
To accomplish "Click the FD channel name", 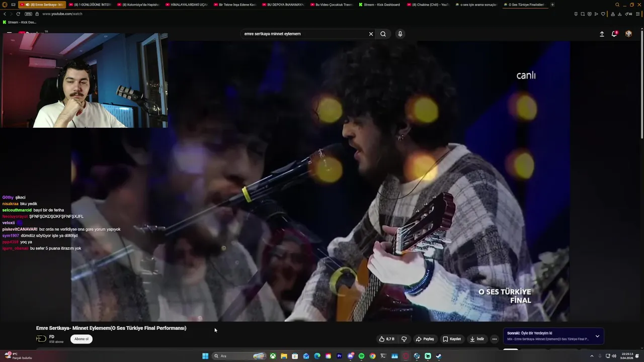I will (x=51, y=337).
